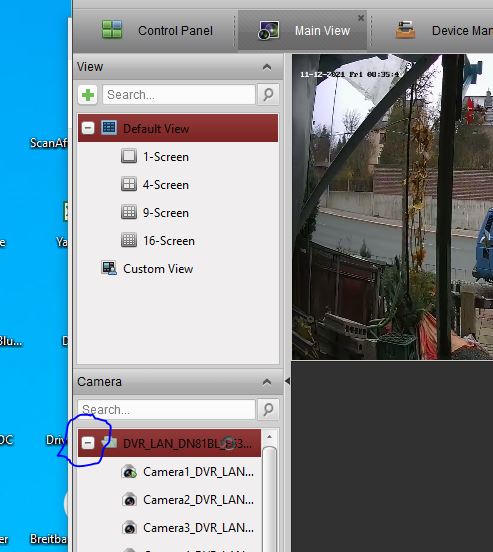This screenshot has height=552, width=493.
Task: Select the 1-Screen layout
Action: tap(166, 157)
